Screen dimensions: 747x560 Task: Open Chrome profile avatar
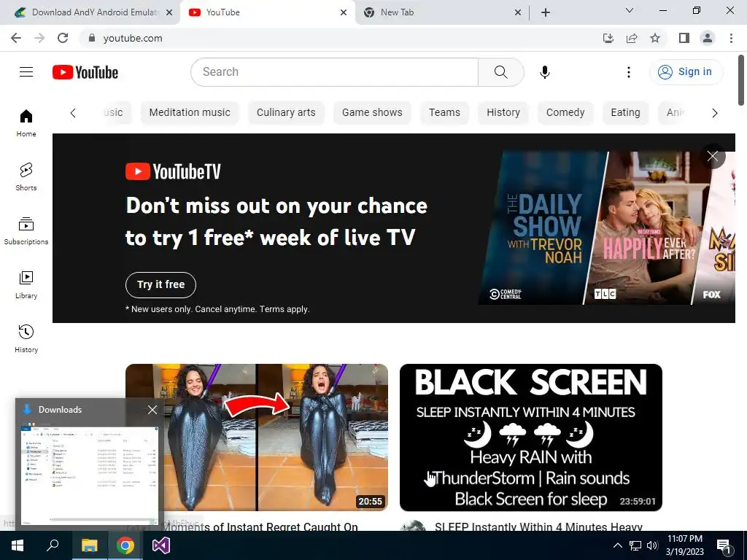708,38
